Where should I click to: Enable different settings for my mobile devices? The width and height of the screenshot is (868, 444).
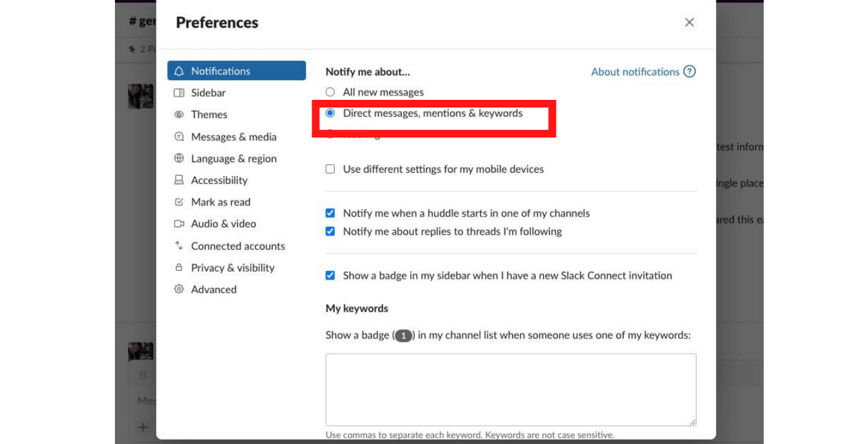[x=330, y=169]
